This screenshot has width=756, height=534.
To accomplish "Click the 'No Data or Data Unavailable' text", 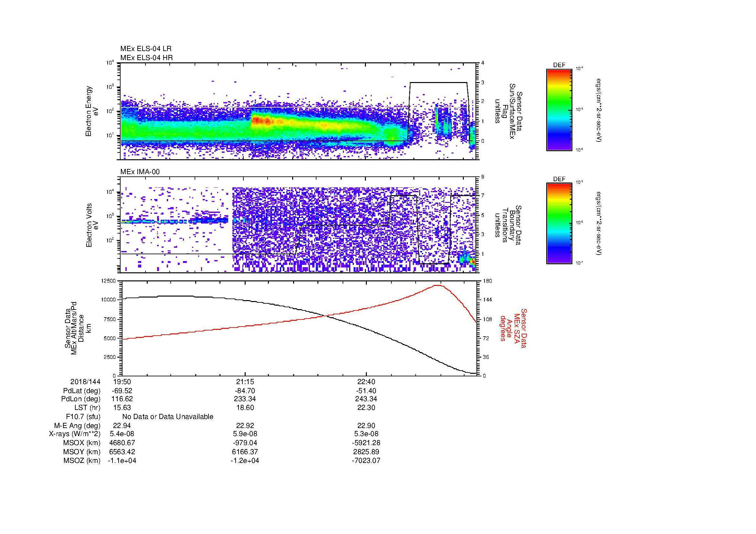I will coord(168,417).
